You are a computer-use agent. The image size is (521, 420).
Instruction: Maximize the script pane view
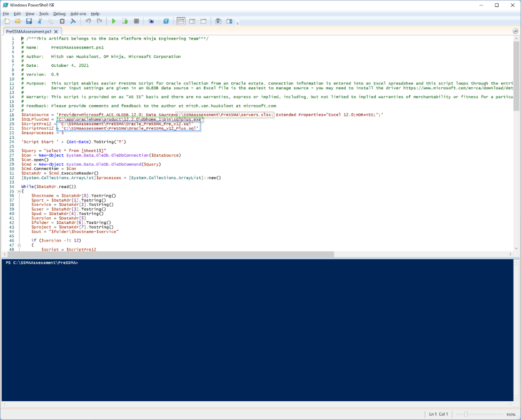point(204,21)
